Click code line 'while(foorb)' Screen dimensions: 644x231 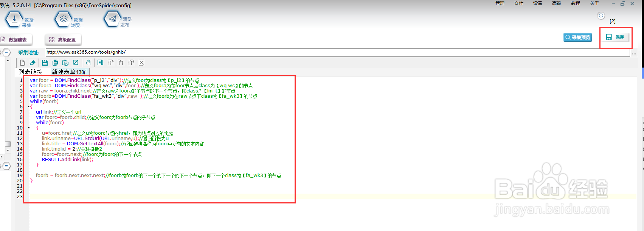(x=44, y=101)
